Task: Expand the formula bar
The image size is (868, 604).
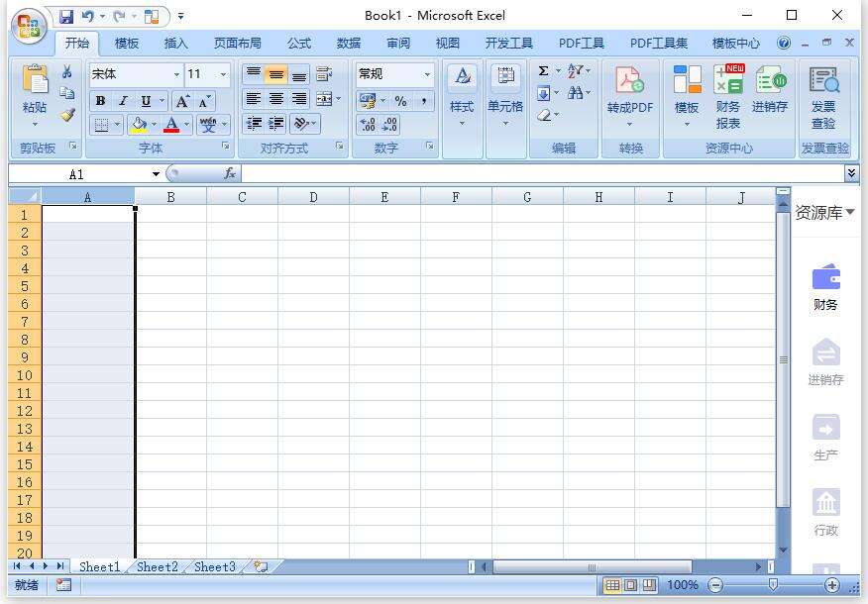Action: click(x=851, y=173)
